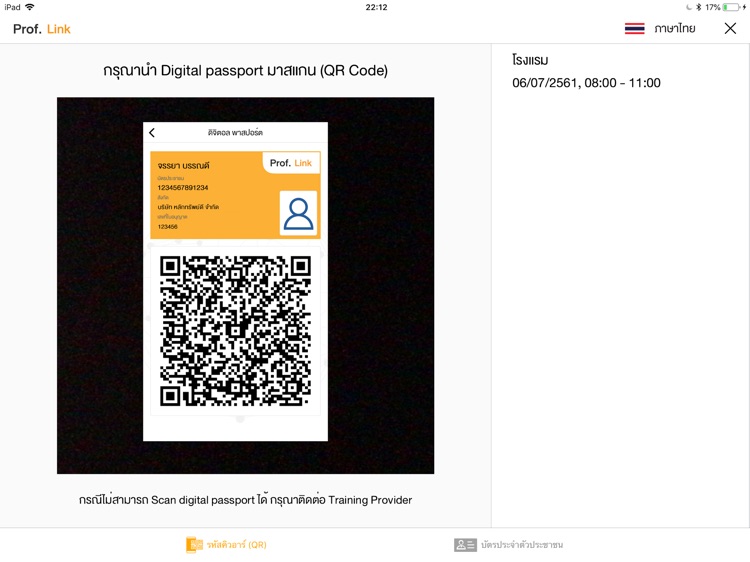This screenshot has width=750, height=562.
Task: Tap the profile avatar on passport card
Action: pos(298,213)
